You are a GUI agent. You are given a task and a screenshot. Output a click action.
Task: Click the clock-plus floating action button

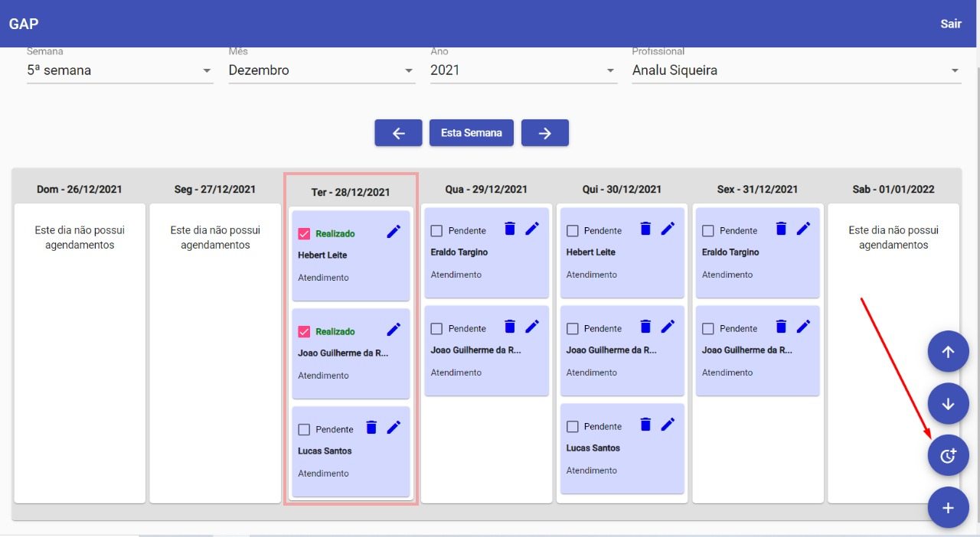(x=948, y=456)
